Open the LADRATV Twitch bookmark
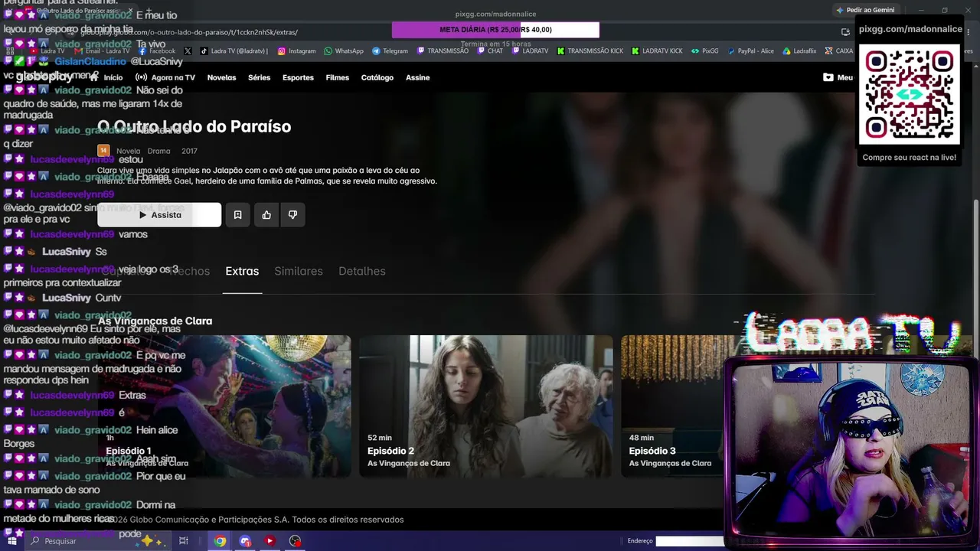 pyautogui.click(x=530, y=51)
